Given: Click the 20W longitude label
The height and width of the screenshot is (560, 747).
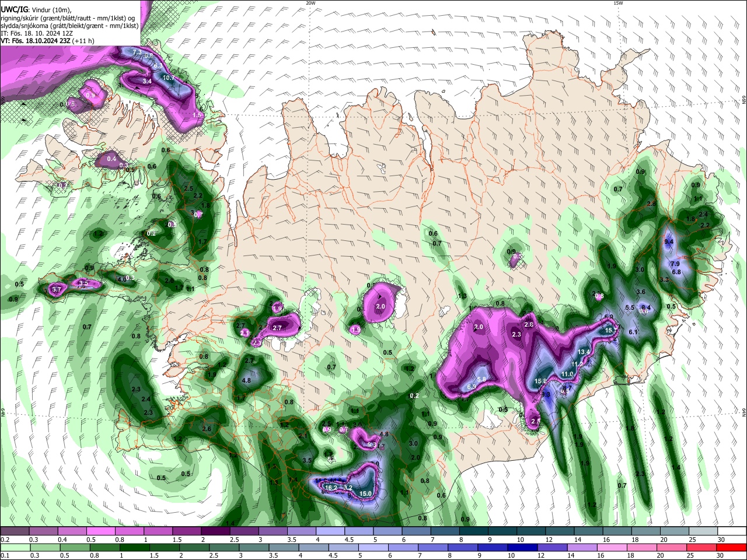Looking at the screenshot, I should click(310, 3).
